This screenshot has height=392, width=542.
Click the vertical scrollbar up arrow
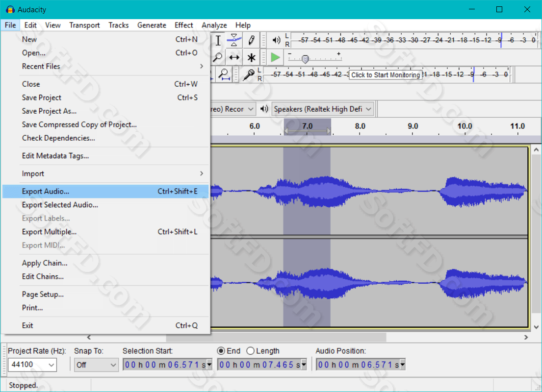click(536, 150)
